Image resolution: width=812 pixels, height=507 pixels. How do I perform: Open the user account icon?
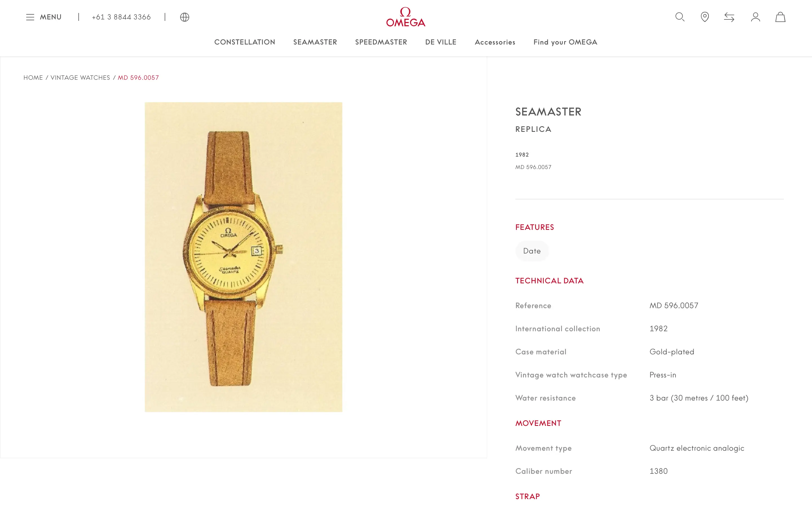tap(755, 17)
